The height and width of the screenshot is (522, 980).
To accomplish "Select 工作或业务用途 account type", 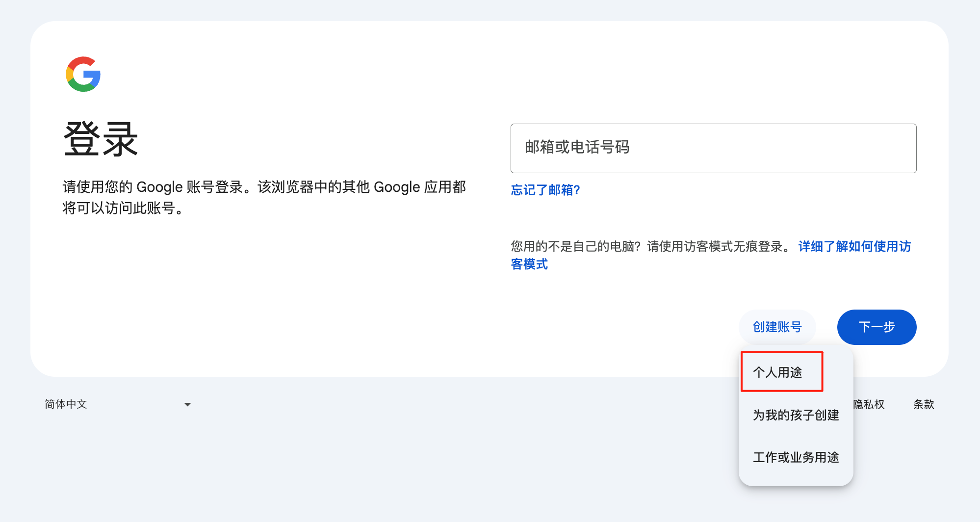I will coord(796,457).
